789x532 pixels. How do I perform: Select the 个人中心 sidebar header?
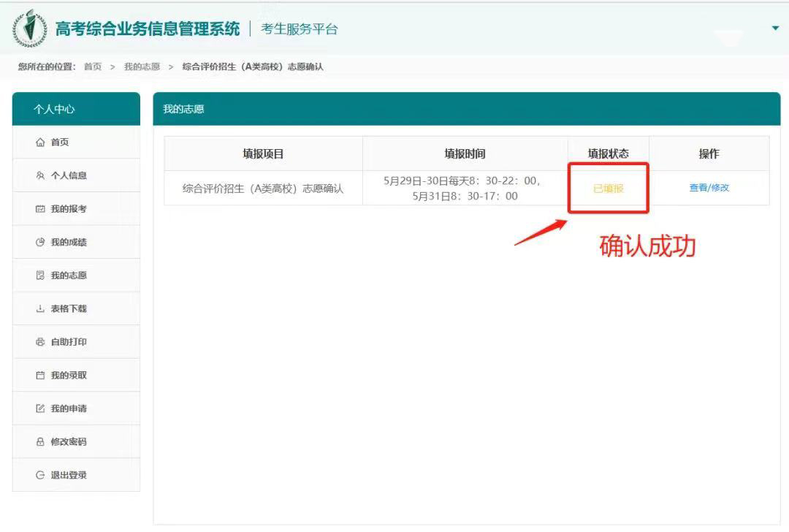76,109
